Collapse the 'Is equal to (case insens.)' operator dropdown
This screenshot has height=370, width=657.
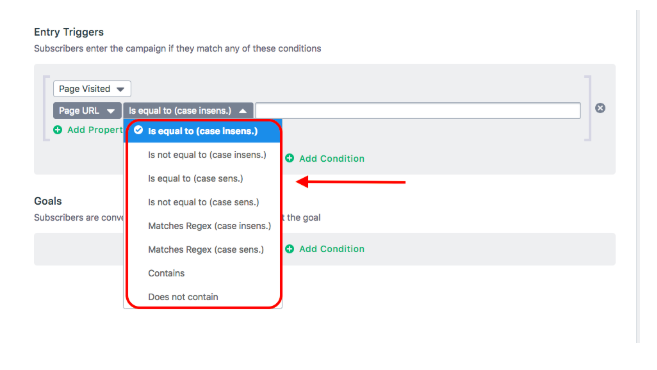point(188,111)
